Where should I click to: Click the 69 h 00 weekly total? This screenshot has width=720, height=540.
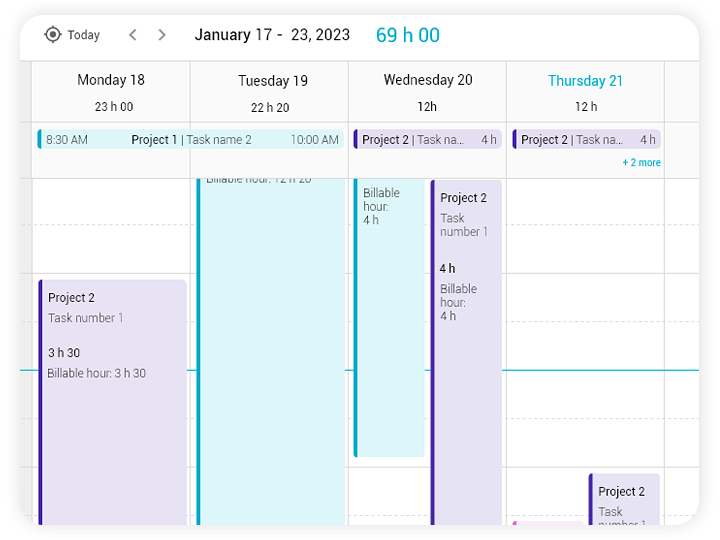coord(408,35)
